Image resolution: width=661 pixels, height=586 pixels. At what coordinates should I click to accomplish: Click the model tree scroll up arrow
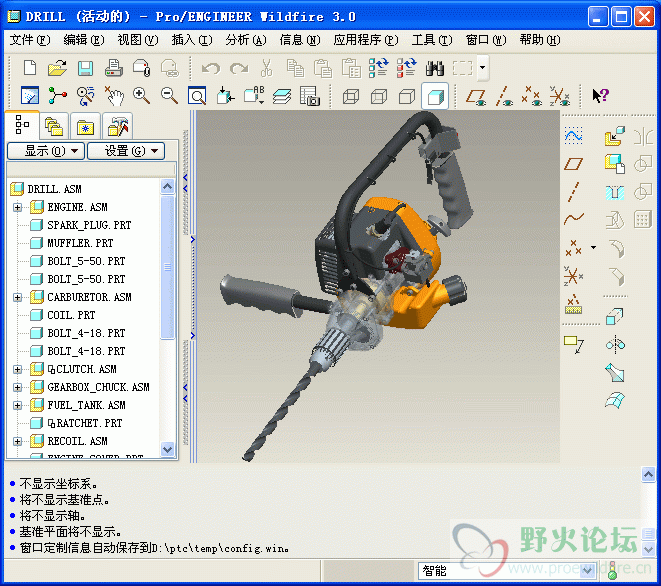[x=167, y=186]
